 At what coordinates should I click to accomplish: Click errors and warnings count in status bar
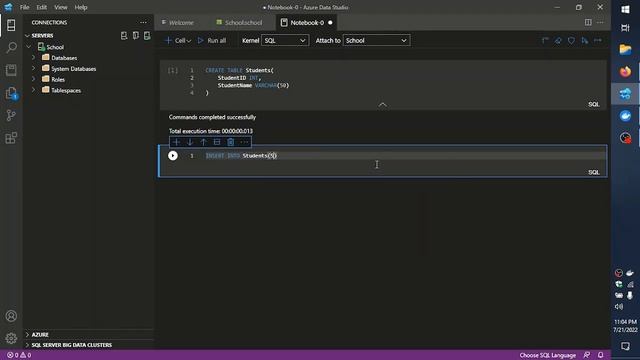(19, 355)
